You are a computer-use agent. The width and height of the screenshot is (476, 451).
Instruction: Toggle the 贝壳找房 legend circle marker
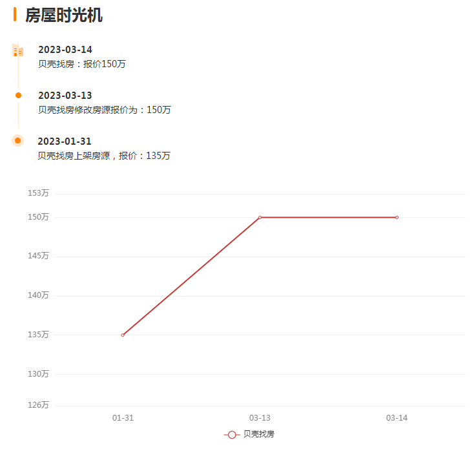click(232, 435)
